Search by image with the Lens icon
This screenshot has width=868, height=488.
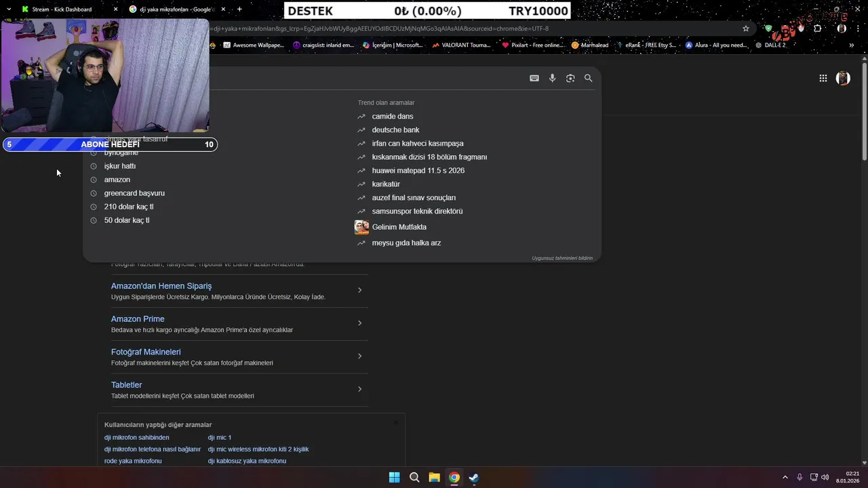(570, 79)
